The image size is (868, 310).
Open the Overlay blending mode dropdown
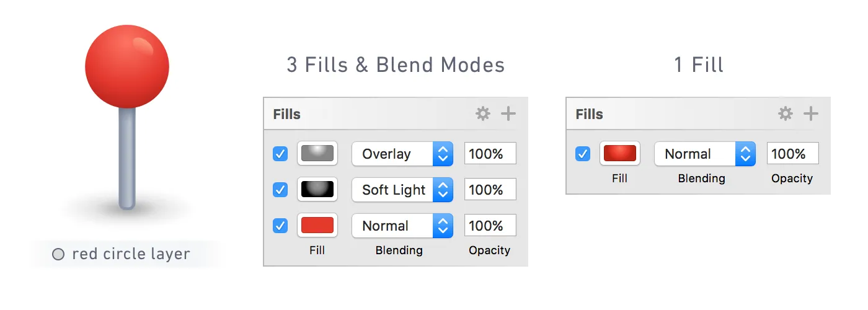(x=402, y=154)
